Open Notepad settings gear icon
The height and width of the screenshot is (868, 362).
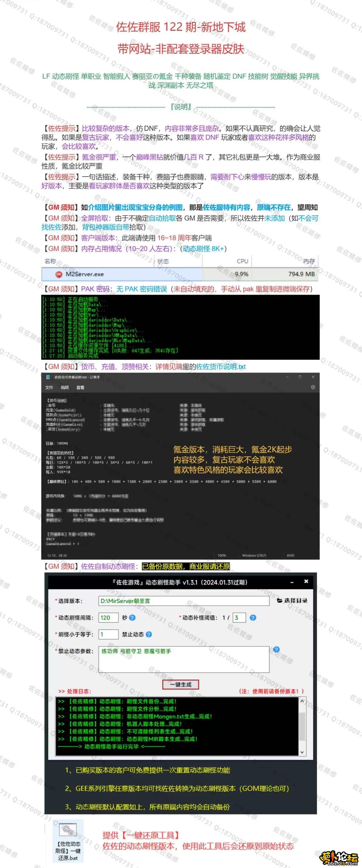[313, 387]
